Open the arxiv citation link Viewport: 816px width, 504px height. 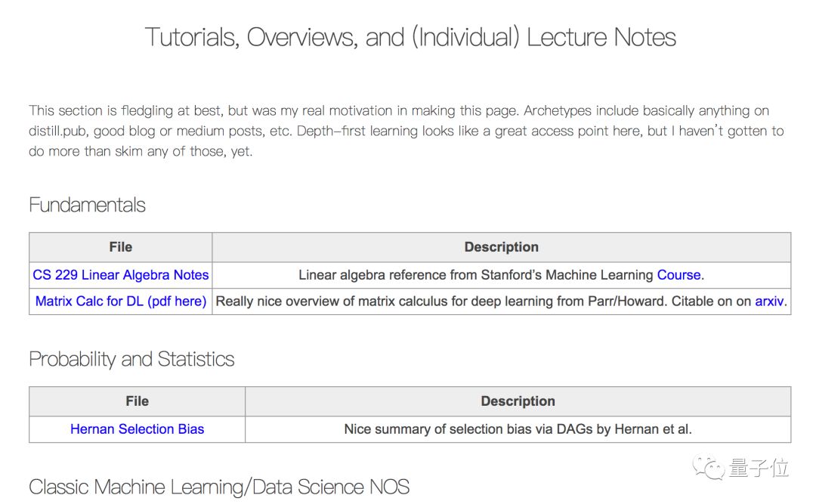click(x=769, y=301)
